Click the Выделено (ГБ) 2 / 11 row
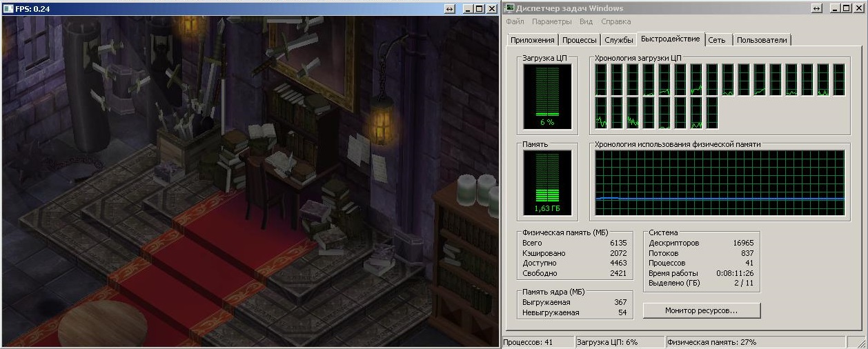868x349 pixels. (701, 283)
